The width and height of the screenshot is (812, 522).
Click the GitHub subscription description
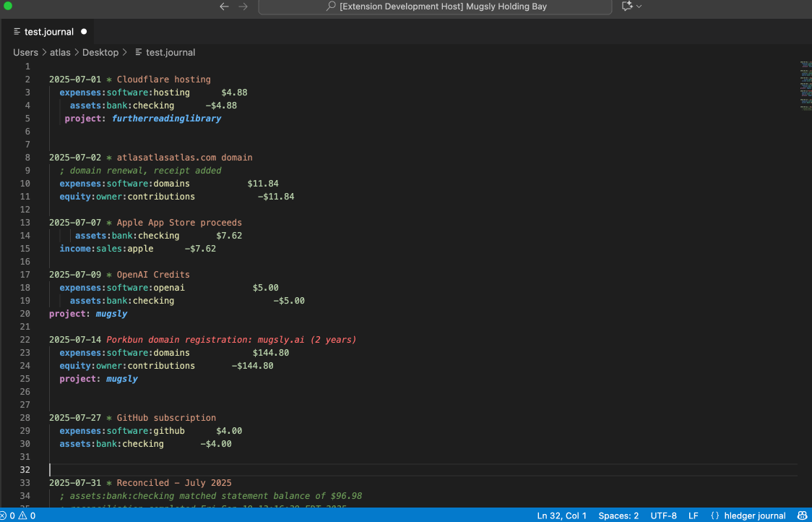click(166, 418)
